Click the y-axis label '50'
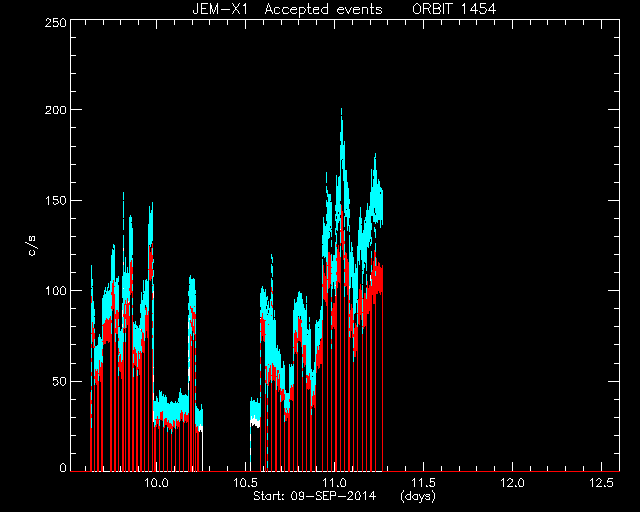This screenshot has width=640, height=512. click(x=59, y=382)
